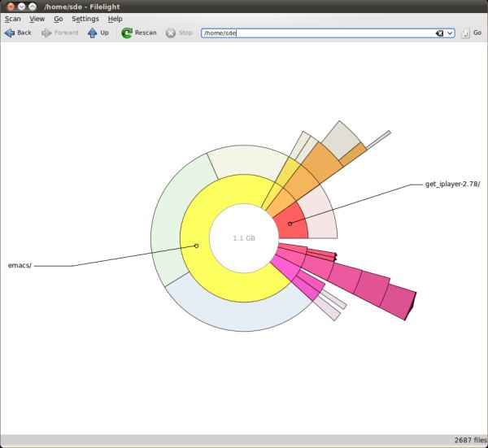488x448 pixels.
Task: Click the Forward arrow icon
Action: (x=47, y=33)
